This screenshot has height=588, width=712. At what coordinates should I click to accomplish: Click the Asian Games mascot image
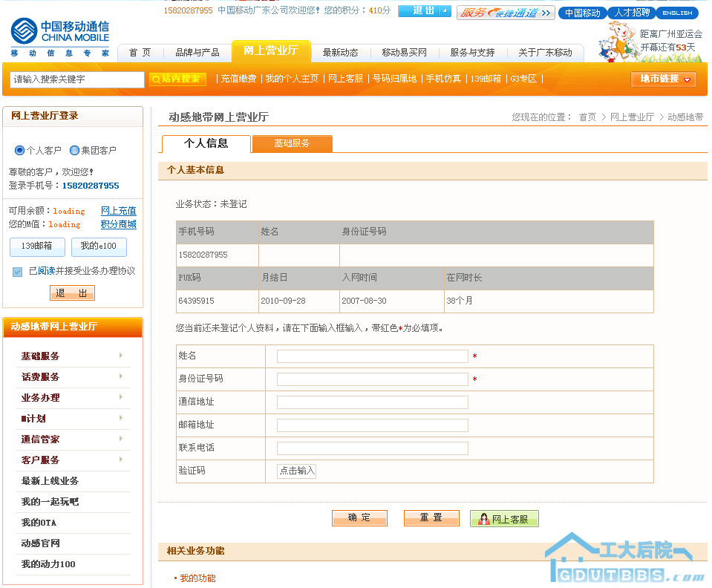pos(617,42)
